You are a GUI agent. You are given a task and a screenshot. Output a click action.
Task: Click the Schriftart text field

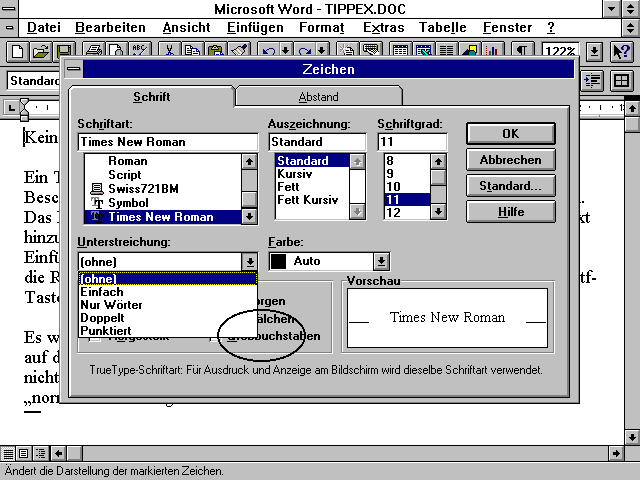[167, 142]
